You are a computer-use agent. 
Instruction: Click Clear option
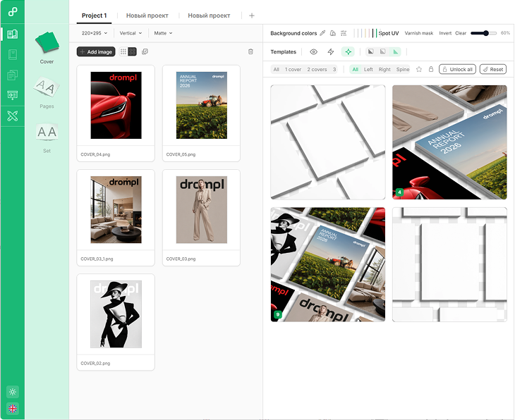[x=461, y=33]
